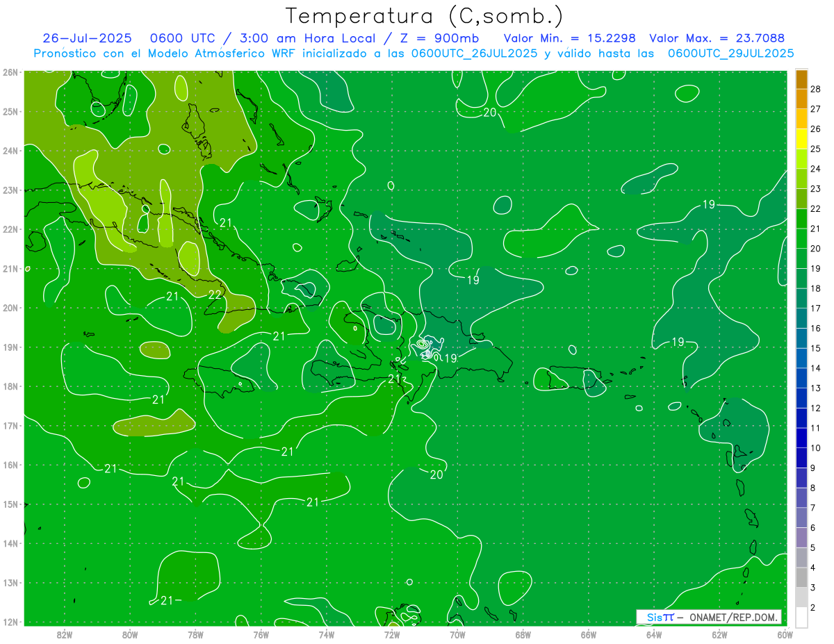Screen dimensions: 834x644
Task: Click the latitude label "18N"
Action: [10, 386]
